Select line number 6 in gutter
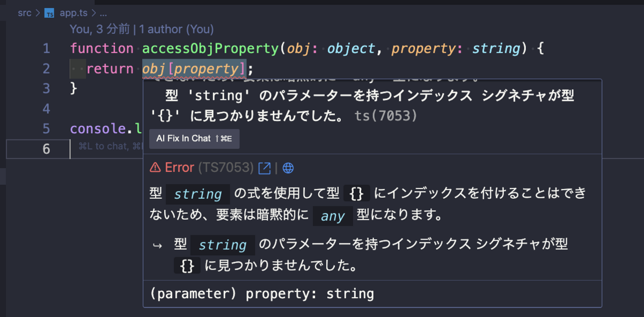 click(x=46, y=149)
